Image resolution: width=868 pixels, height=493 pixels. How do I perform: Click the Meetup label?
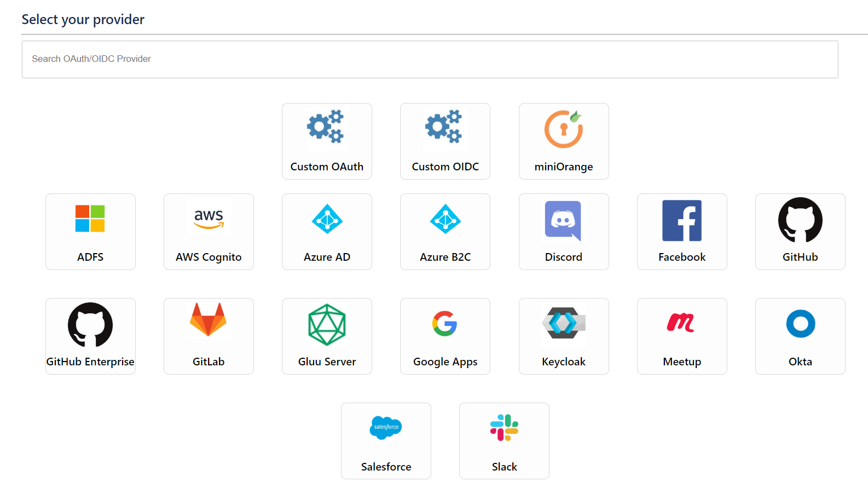click(682, 362)
